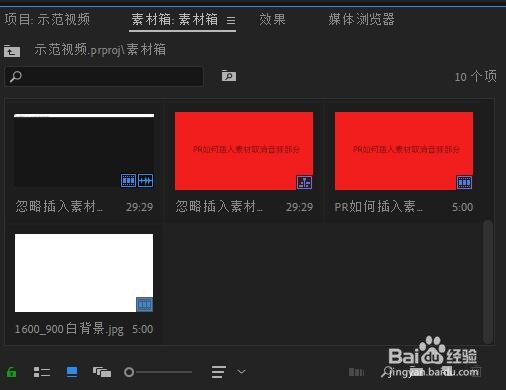The width and height of the screenshot is (506, 390).
Task: Select the PR如何插入素 clip thumbnail
Action: point(404,151)
